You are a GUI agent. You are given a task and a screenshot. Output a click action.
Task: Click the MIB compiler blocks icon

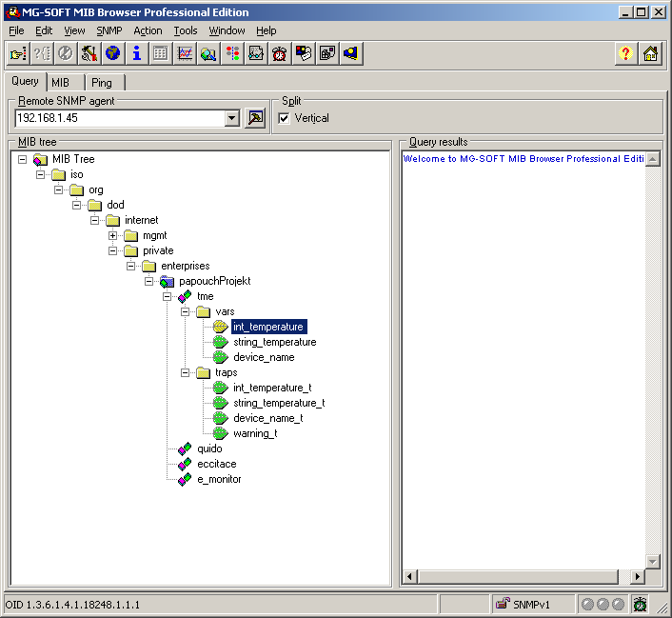(x=327, y=53)
